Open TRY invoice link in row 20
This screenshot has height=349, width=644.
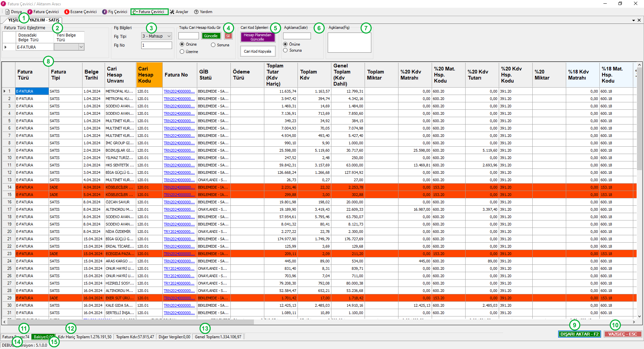click(x=179, y=232)
